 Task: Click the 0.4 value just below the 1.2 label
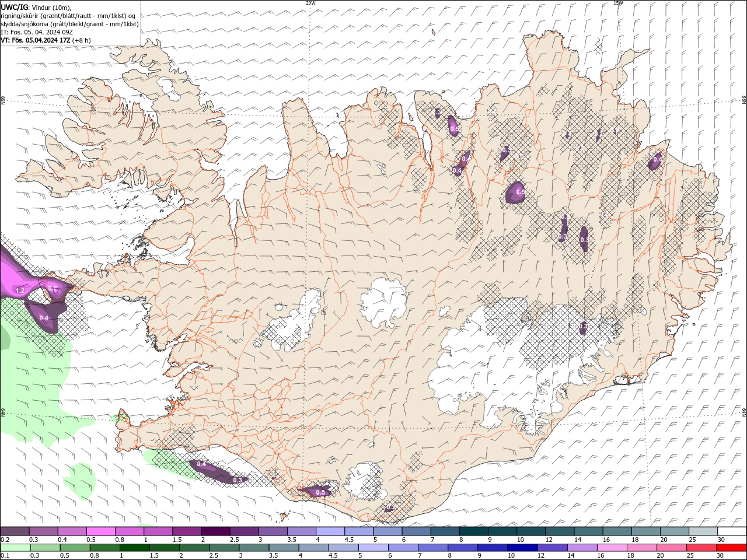tap(44, 318)
